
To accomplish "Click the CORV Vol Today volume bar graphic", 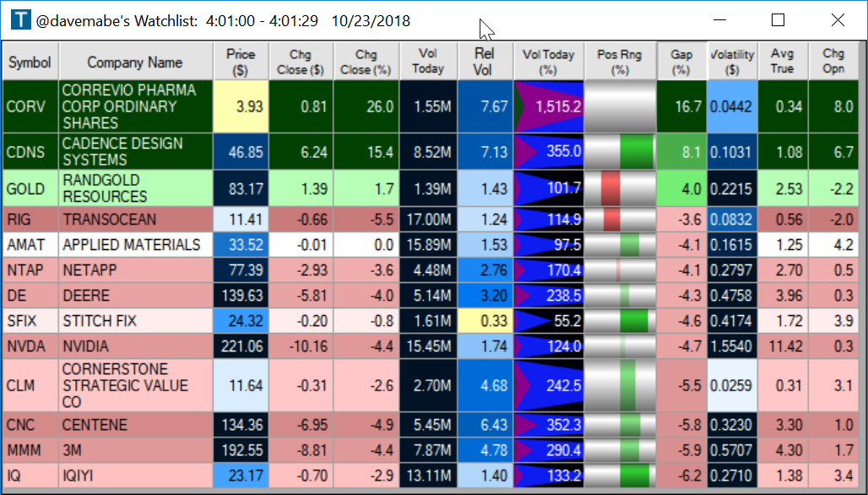I will 549,106.
